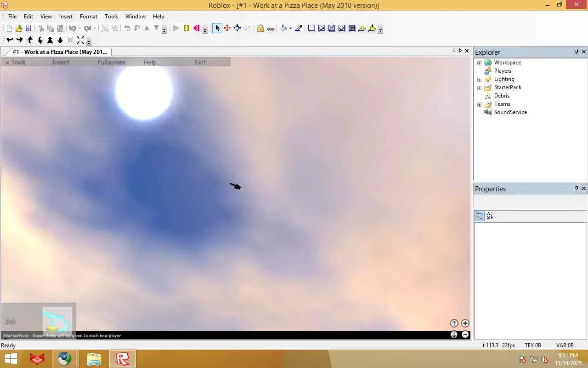Open the Redo history dropdown arrow
The image size is (588, 368).
coord(94,29)
